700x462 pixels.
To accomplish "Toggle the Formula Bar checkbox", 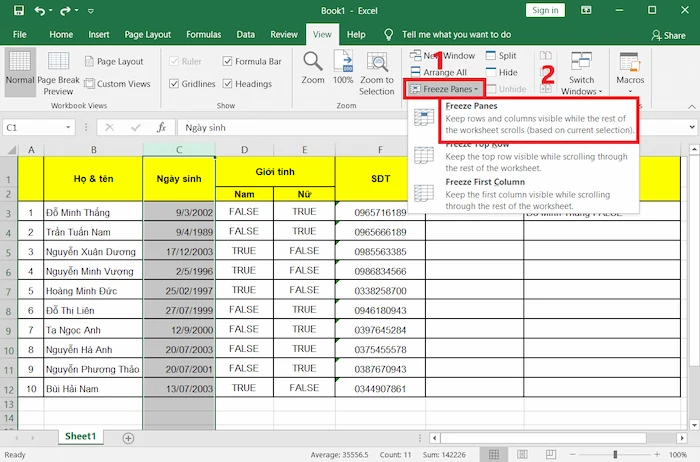I will tap(228, 61).
